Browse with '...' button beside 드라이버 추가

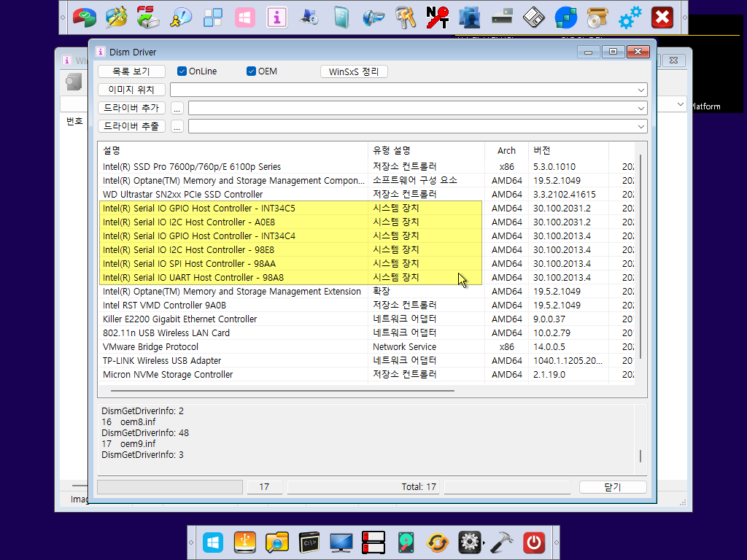177,108
